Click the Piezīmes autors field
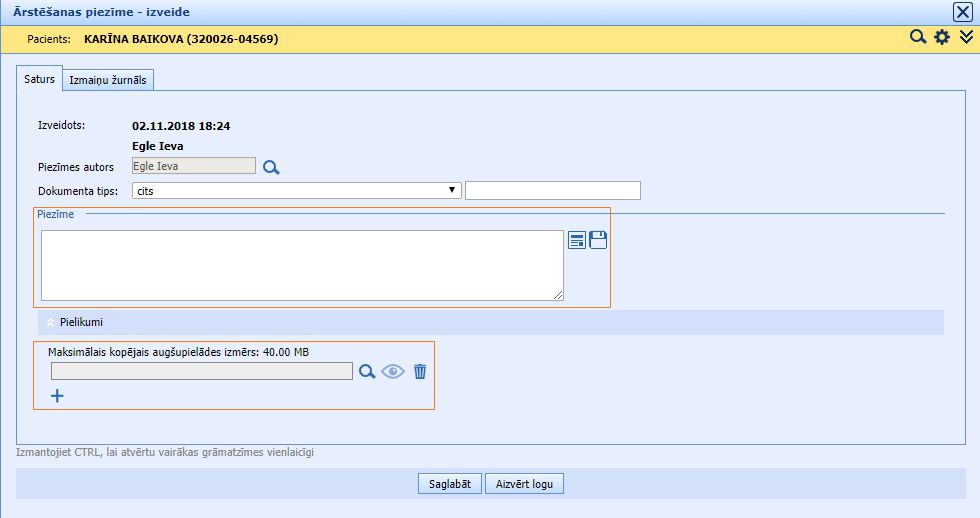 (193, 167)
